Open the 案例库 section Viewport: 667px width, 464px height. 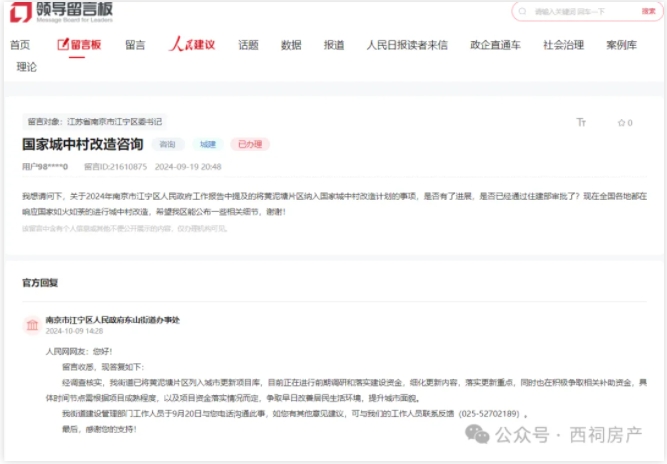(621, 45)
